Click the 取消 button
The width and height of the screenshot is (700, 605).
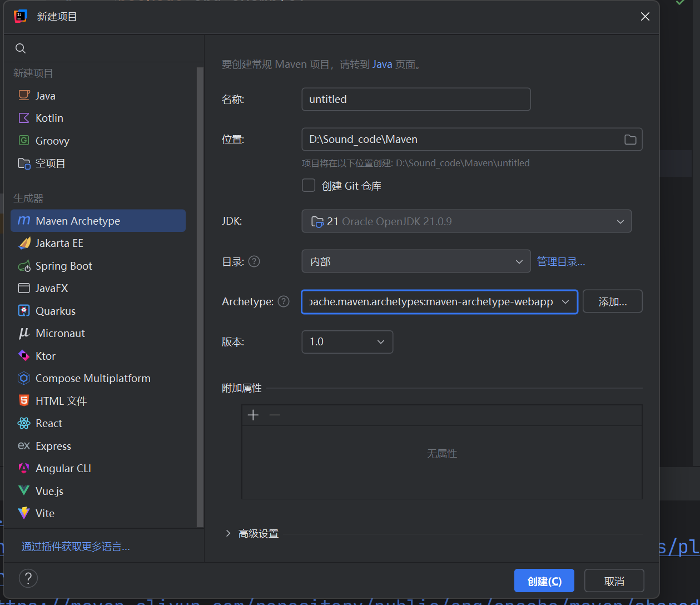(614, 581)
